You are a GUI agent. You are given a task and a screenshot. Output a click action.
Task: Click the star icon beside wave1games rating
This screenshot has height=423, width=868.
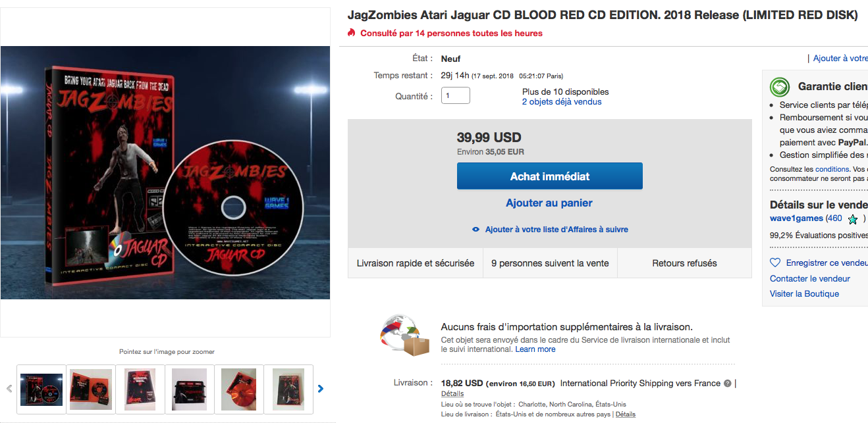point(853,219)
